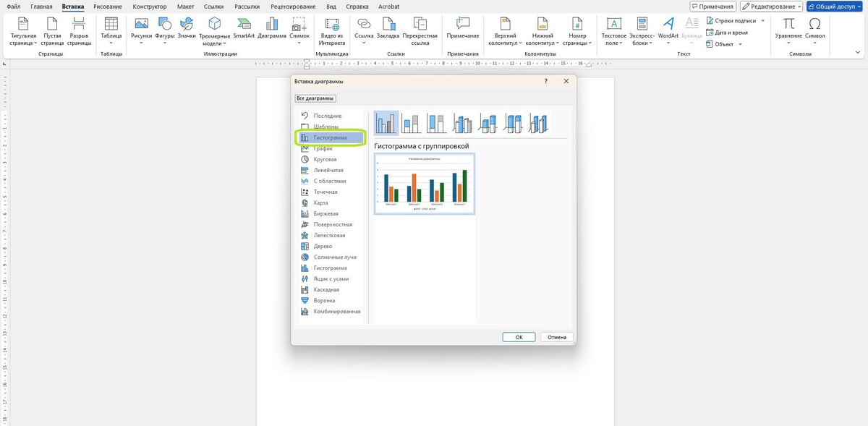
Task: Select the Все диаграммы tab in dialog
Action: [315, 98]
